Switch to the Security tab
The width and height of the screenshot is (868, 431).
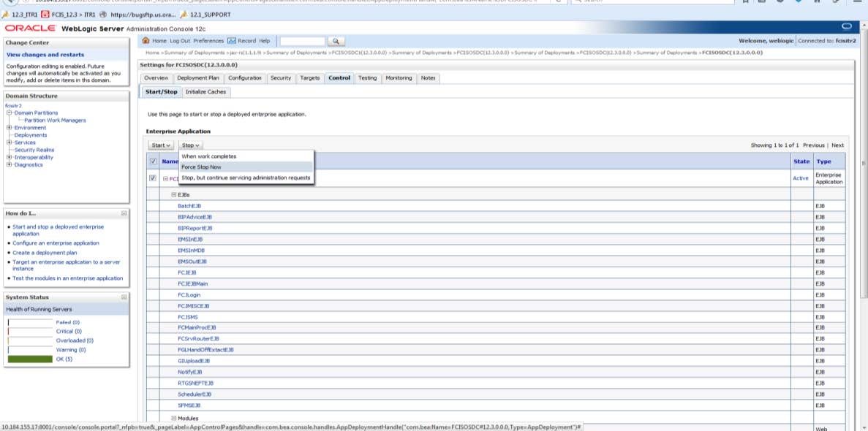281,78
